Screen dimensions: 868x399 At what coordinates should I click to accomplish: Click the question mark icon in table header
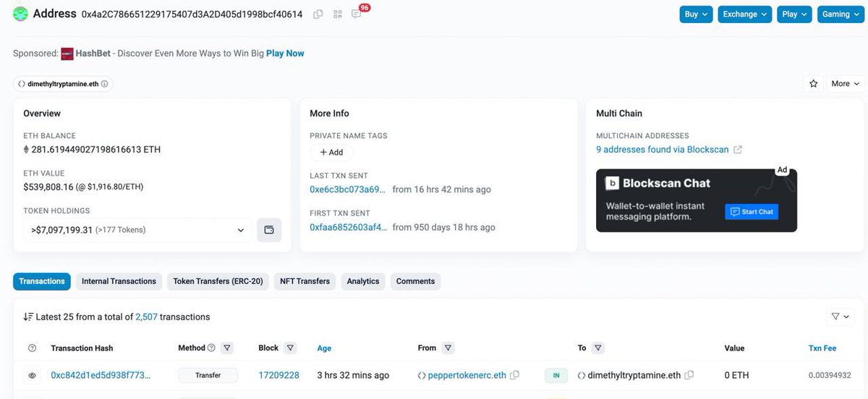coord(32,348)
